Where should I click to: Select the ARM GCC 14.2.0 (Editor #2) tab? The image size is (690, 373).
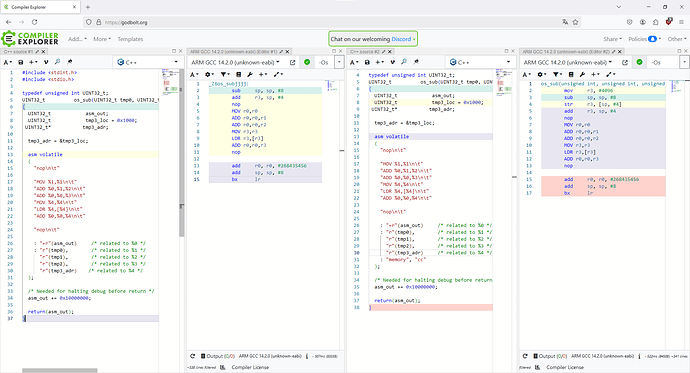tap(566, 51)
